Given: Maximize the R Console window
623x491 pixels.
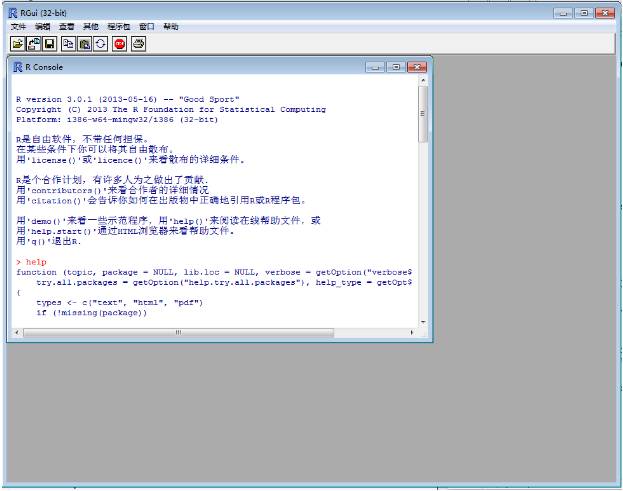Looking at the screenshot, I should pyautogui.click(x=396, y=67).
